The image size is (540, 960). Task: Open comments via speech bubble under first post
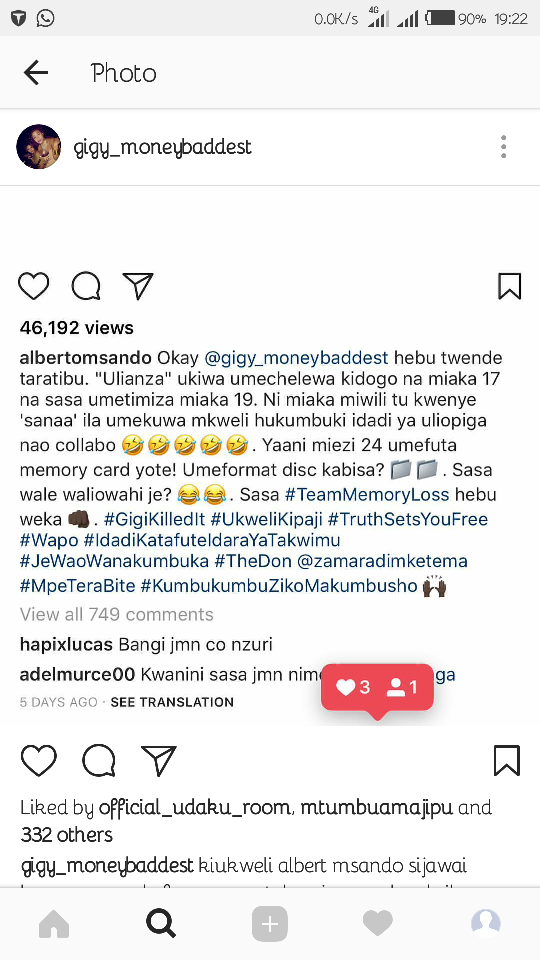coord(86,286)
